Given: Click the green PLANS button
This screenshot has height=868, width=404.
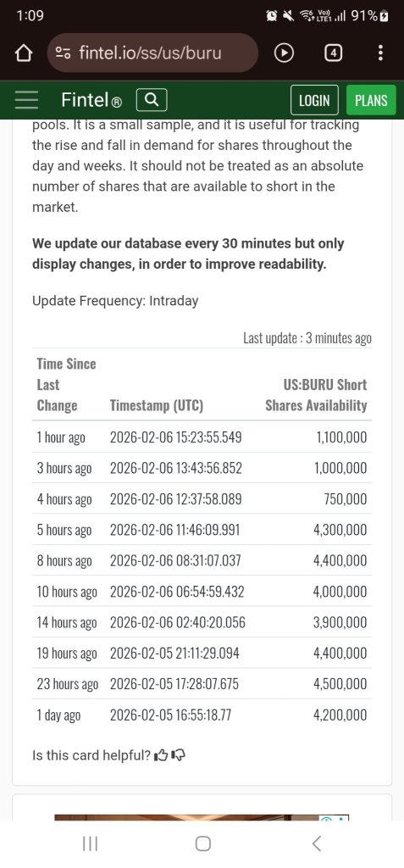Looking at the screenshot, I should 371,100.
